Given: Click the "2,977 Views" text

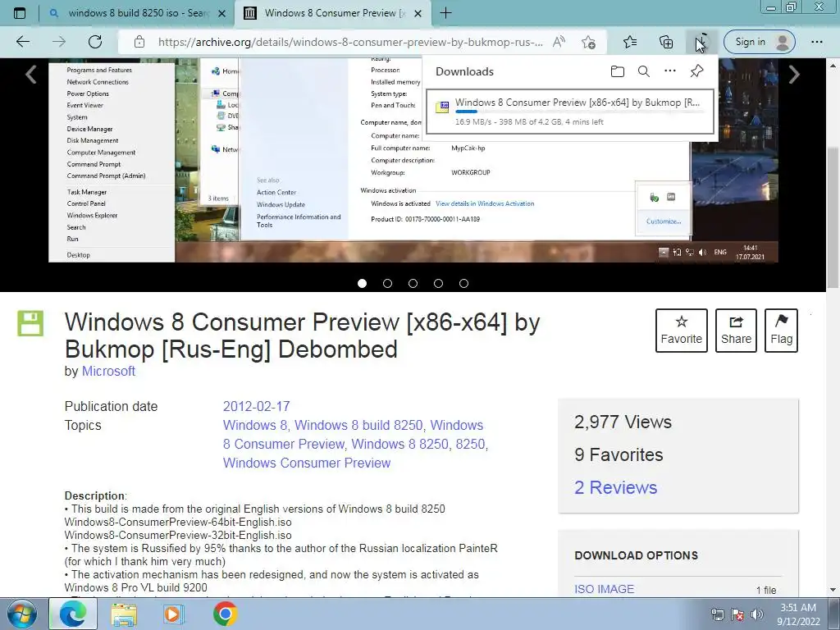Looking at the screenshot, I should coord(623,422).
